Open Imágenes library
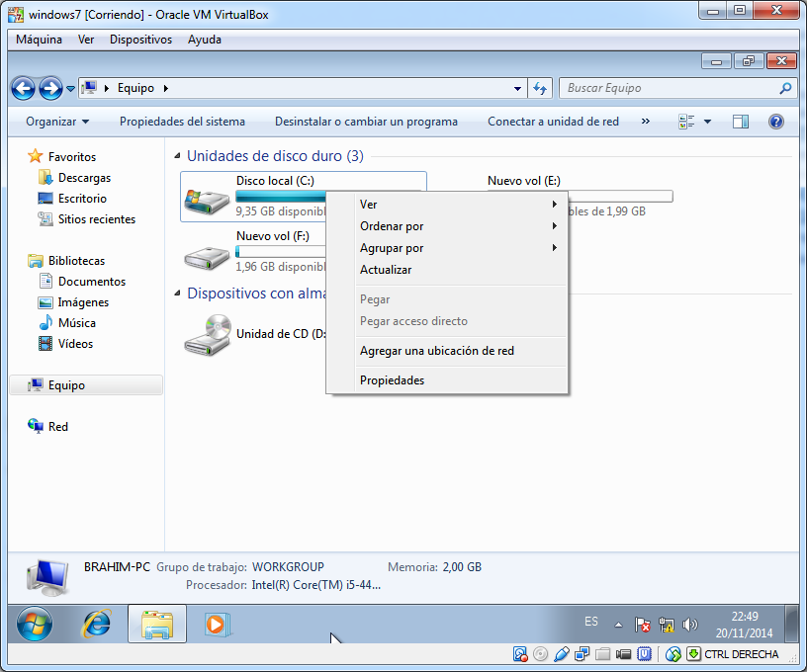Viewport: 807px width, 672px height. click(x=83, y=302)
